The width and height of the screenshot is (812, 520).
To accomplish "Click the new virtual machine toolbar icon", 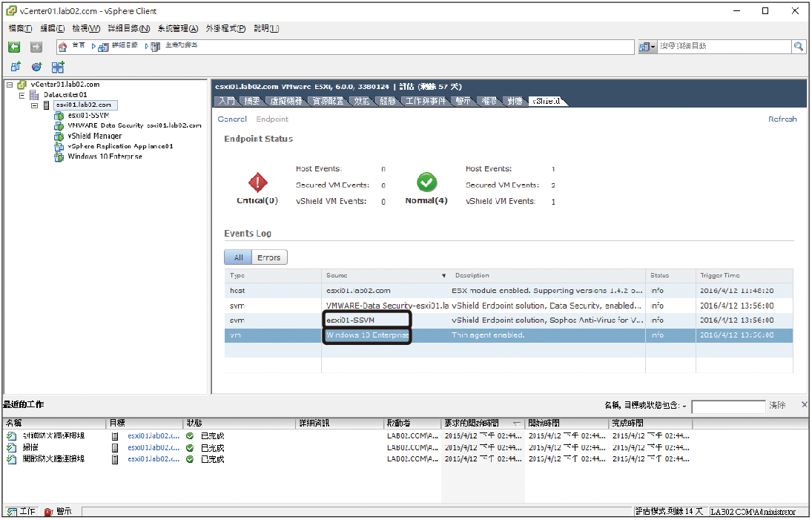I will point(16,67).
